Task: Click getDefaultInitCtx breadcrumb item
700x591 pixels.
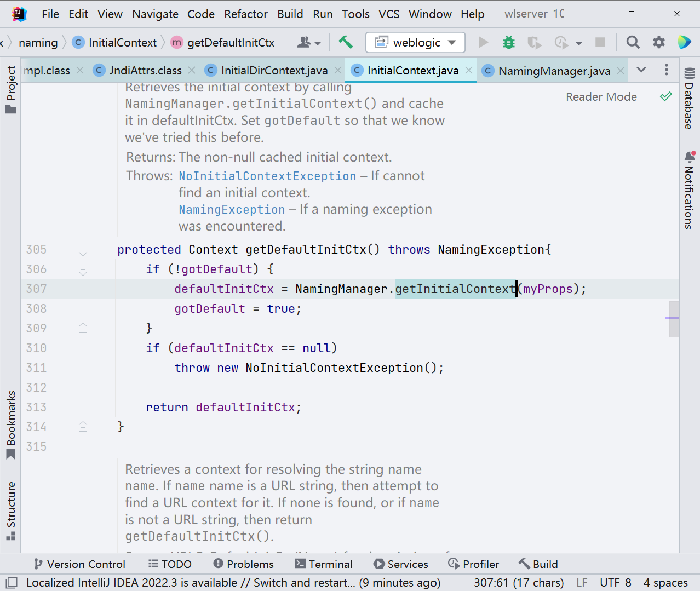Action: click(x=223, y=42)
